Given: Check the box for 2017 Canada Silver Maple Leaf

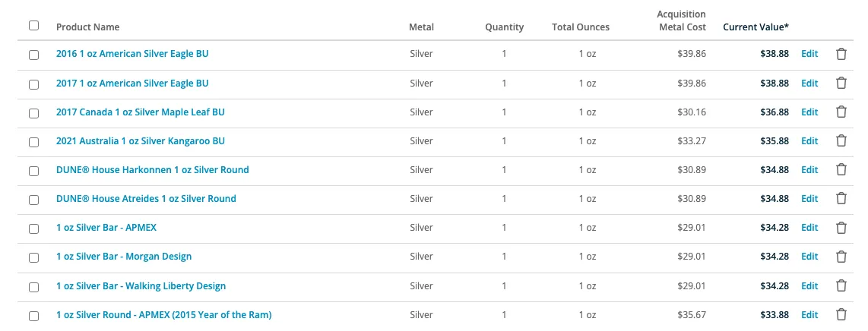Looking at the screenshot, I should tap(33, 113).
